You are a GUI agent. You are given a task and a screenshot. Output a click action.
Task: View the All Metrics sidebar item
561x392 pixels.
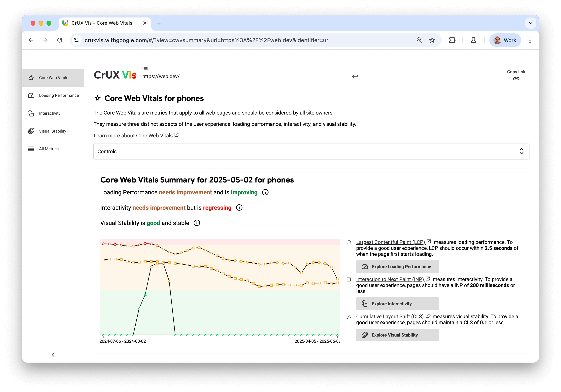(x=49, y=148)
